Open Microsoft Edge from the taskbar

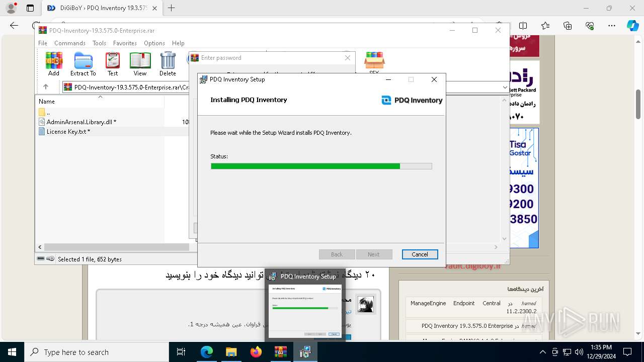coord(207,352)
